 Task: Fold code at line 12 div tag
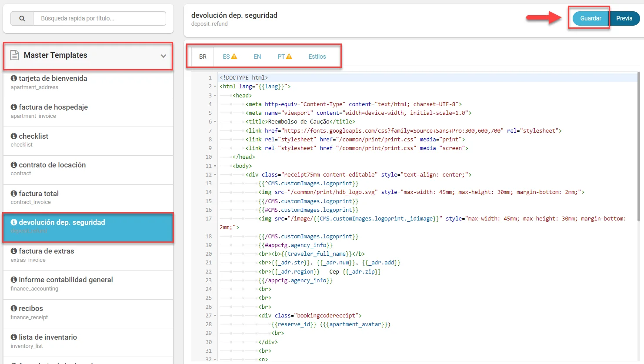click(215, 175)
